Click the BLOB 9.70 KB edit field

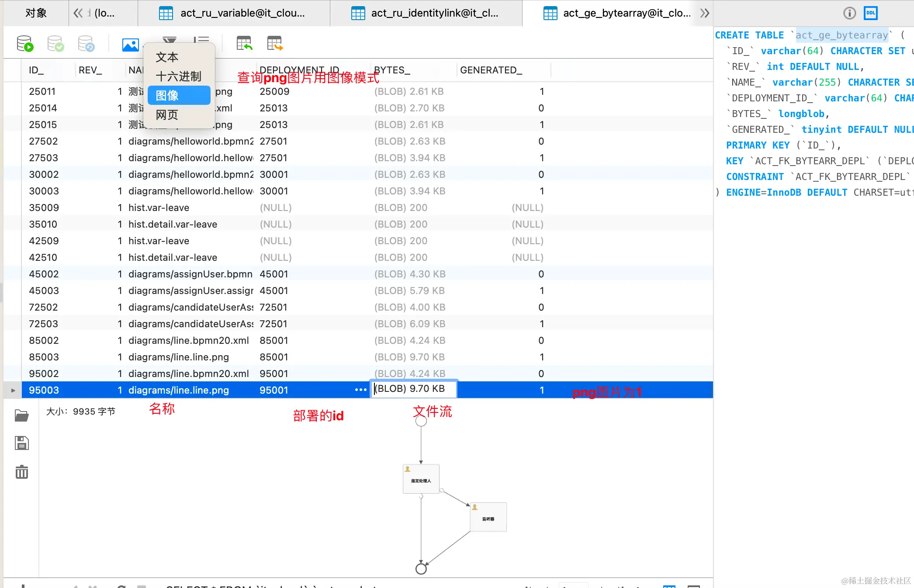tap(413, 389)
